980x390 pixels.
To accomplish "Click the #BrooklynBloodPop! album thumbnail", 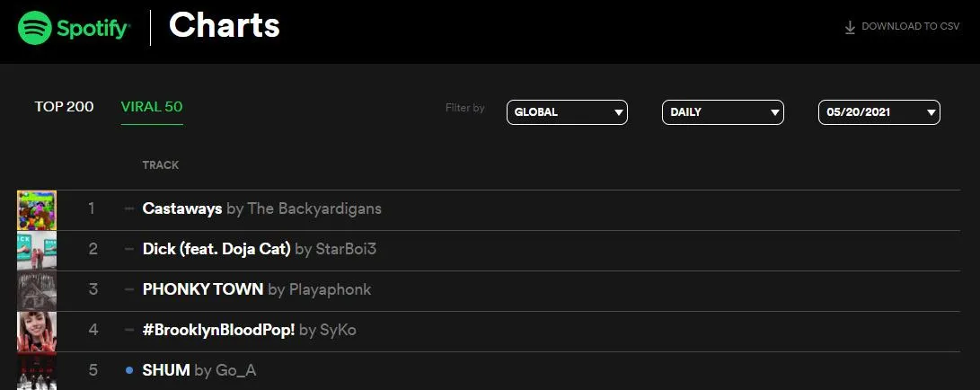I will [x=37, y=331].
